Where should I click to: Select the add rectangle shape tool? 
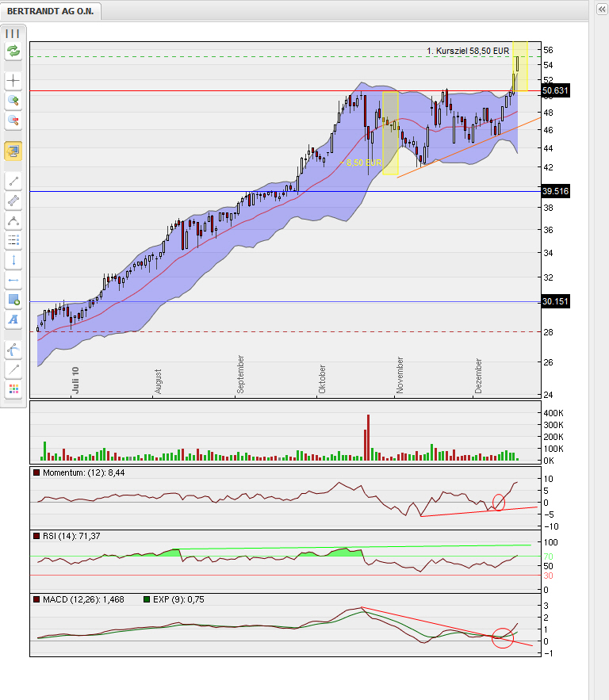pos(13,300)
